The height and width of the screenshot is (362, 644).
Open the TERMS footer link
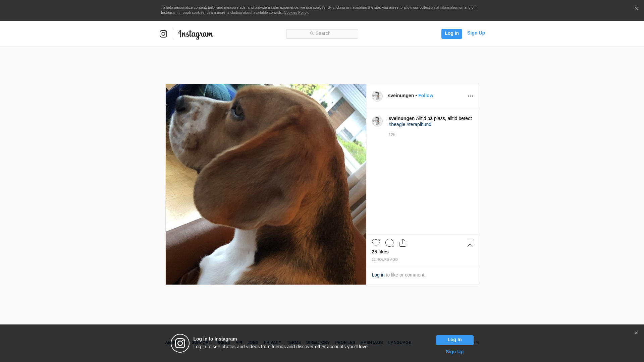(x=294, y=343)
